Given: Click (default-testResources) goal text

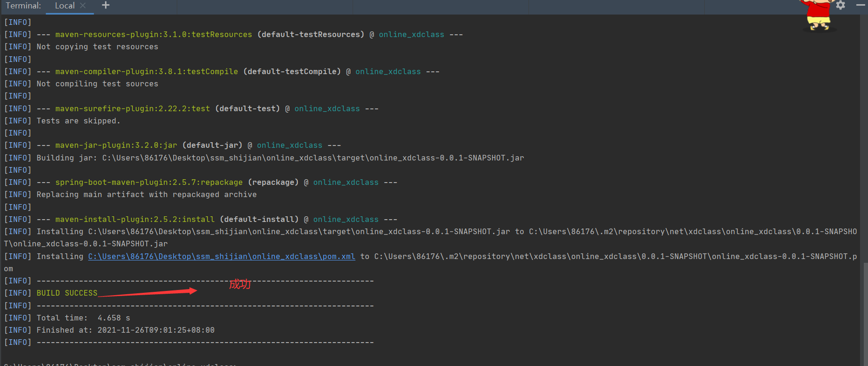Looking at the screenshot, I should point(311,34).
